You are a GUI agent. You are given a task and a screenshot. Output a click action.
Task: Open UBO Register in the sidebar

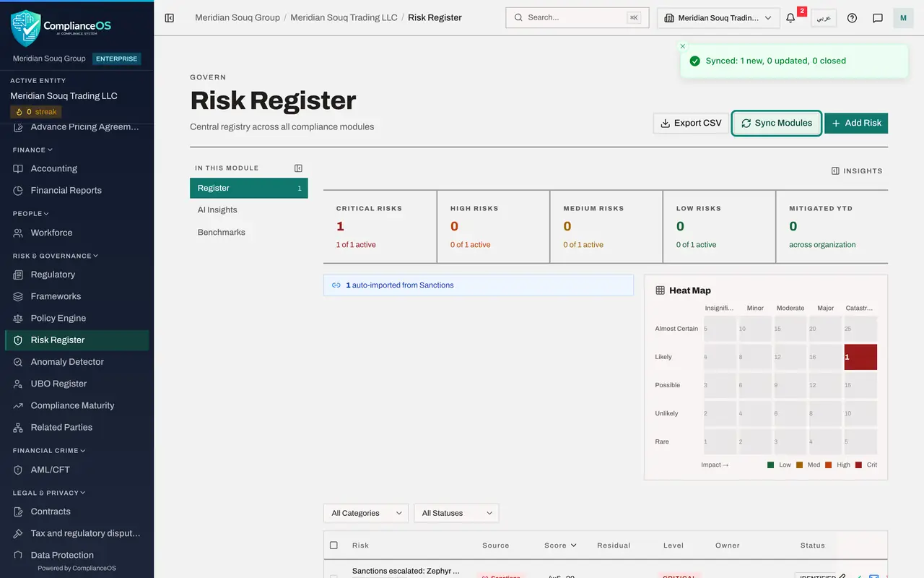77,384
